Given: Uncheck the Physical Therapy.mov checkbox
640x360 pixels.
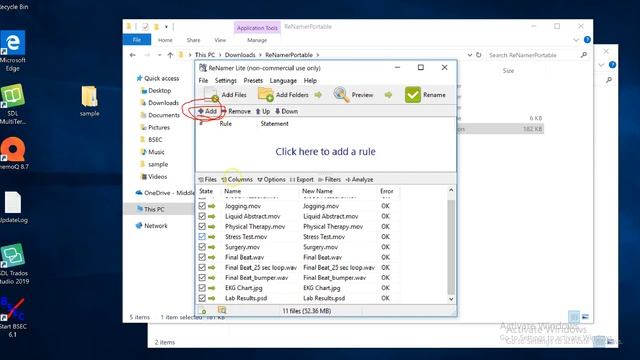Looking at the screenshot, I should click(x=202, y=226).
